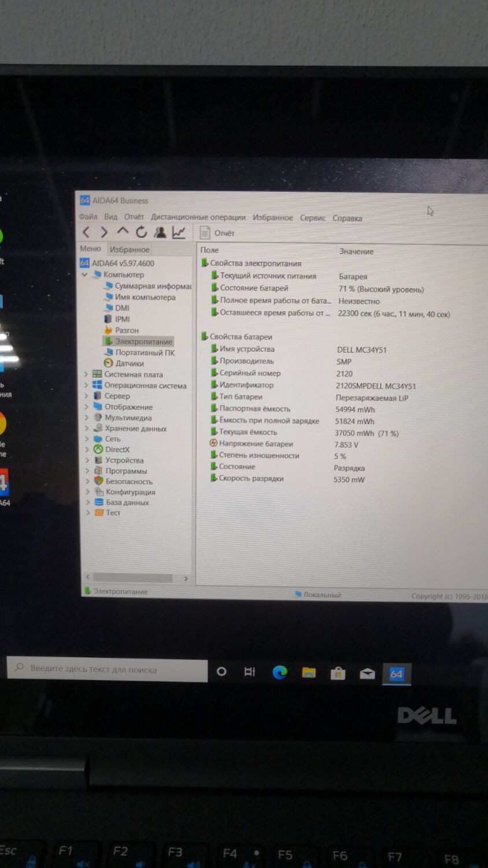The height and width of the screenshot is (868, 488).
Task: Expand the Сеть node
Action: click(87, 439)
